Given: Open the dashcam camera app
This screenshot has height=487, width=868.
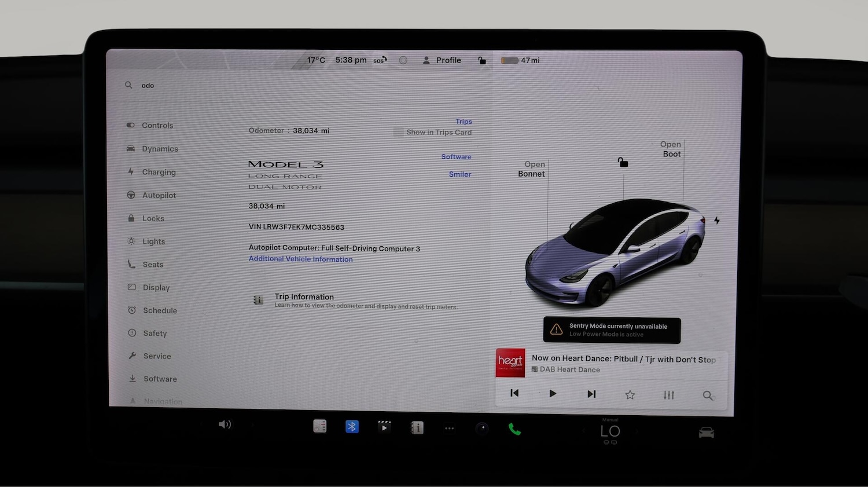Looking at the screenshot, I should click(x=482, y=429).
